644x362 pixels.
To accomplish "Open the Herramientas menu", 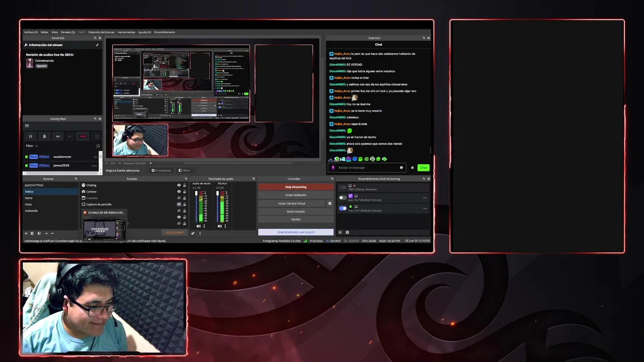I will (126, 32).
